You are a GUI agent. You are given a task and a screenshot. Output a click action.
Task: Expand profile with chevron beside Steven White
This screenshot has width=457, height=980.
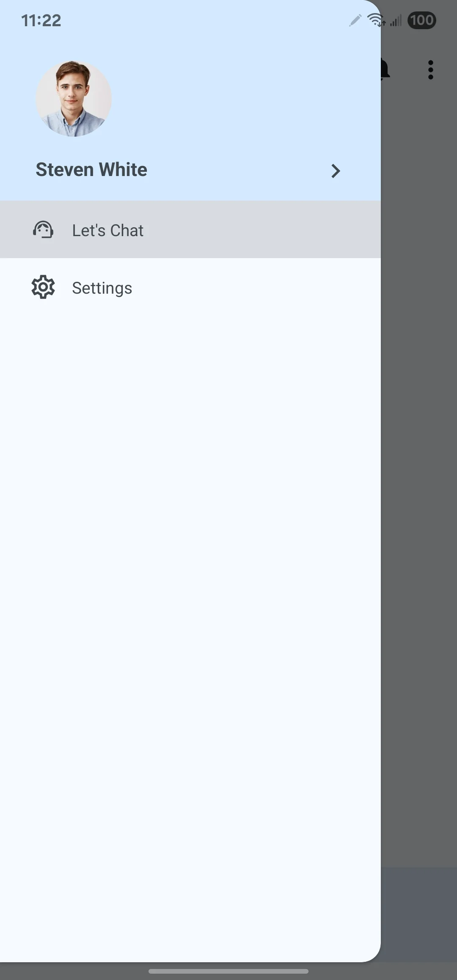coord(336,171)
